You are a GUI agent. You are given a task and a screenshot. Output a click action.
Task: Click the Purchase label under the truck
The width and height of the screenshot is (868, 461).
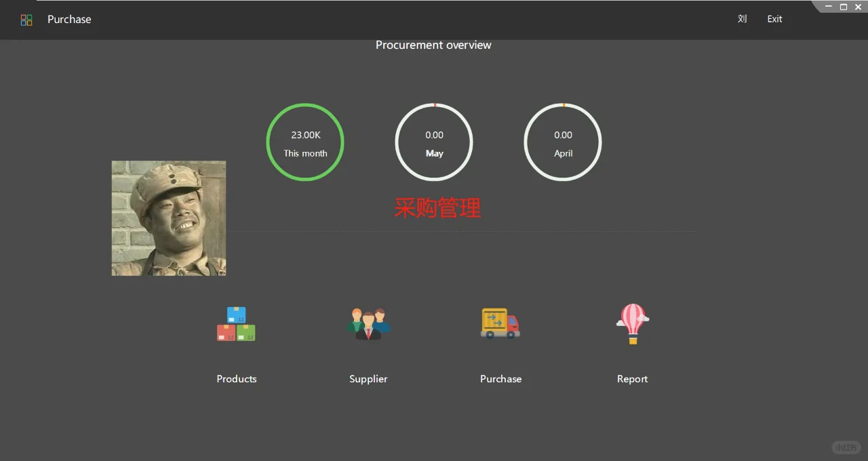tap(500, 379)
